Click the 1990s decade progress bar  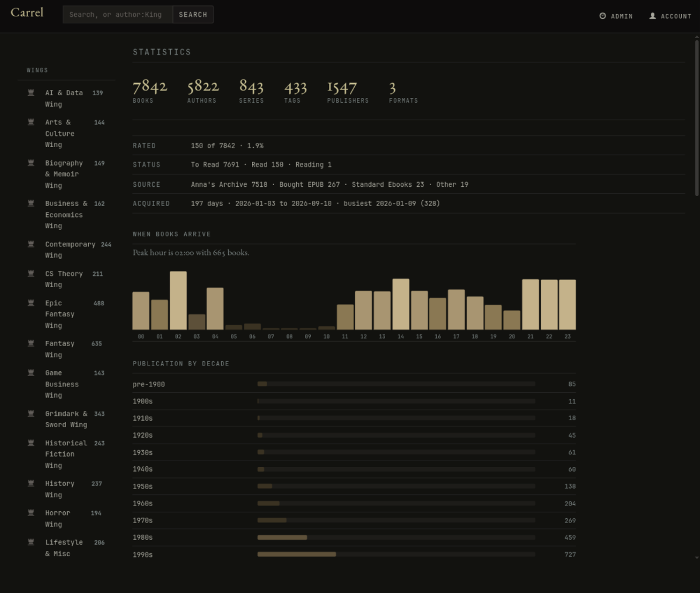(x=396, y=554)
